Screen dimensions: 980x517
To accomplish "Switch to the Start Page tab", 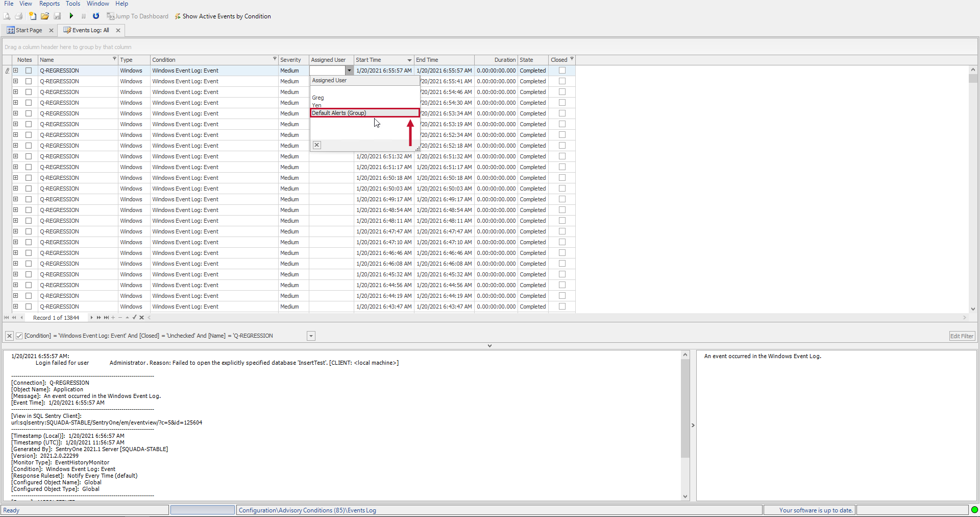I will 27,30.
